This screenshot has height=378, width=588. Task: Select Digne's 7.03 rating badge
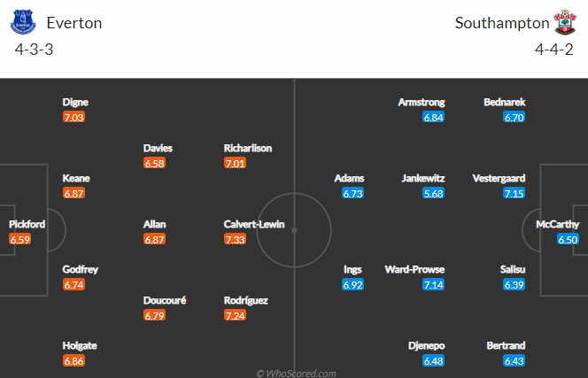(x=73, y=118)
